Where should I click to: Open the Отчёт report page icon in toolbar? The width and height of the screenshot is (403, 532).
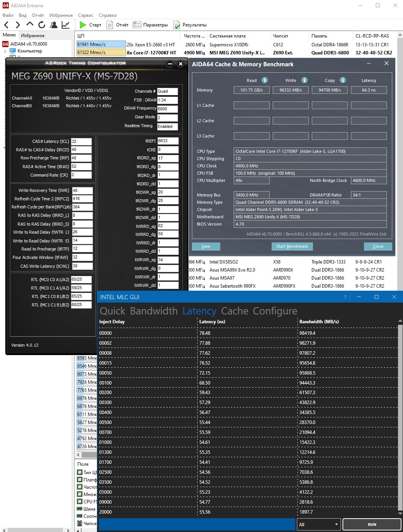(110, 25)
